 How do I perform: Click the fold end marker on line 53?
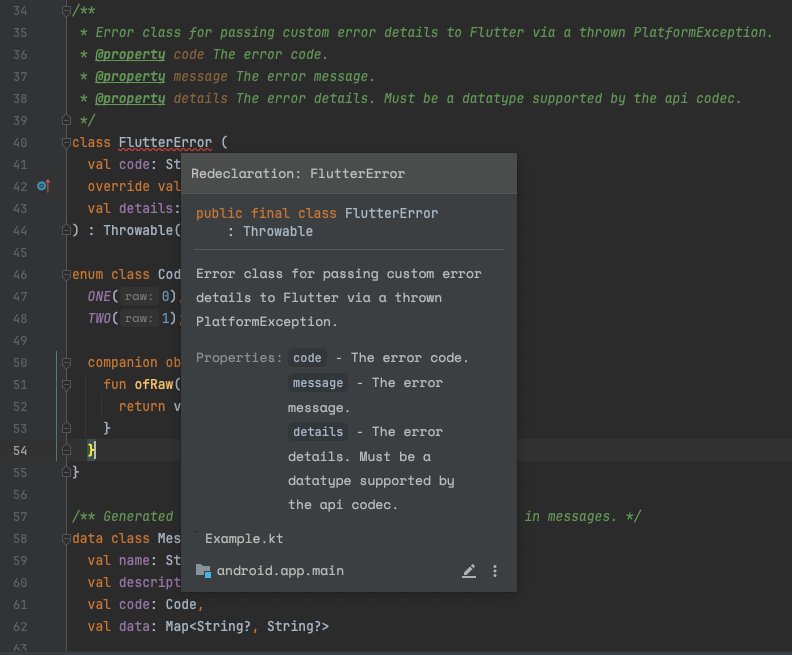66,428
